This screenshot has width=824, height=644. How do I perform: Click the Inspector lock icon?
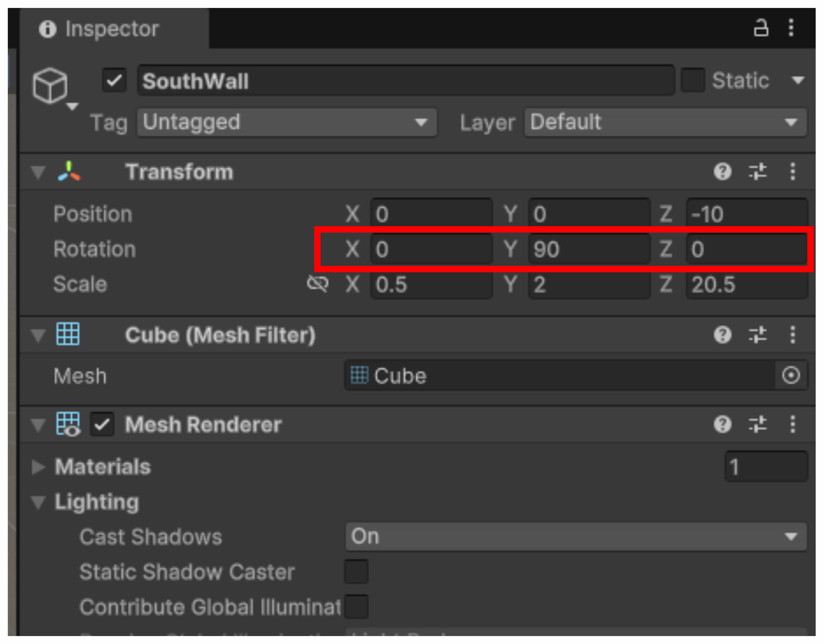(761, 28)
